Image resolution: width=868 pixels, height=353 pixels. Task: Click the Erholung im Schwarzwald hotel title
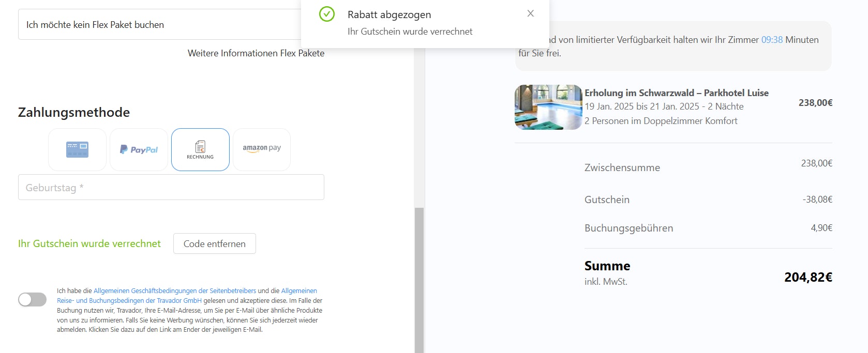click(676, 93)
